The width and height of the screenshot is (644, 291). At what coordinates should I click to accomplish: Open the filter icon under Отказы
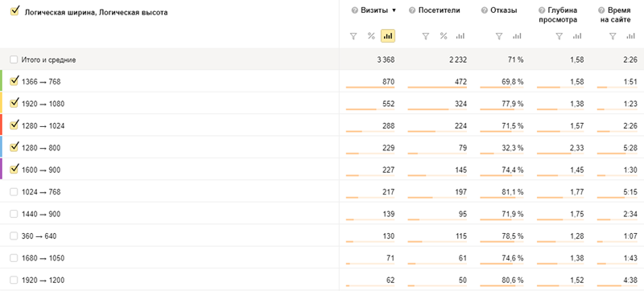click(499, 36)
